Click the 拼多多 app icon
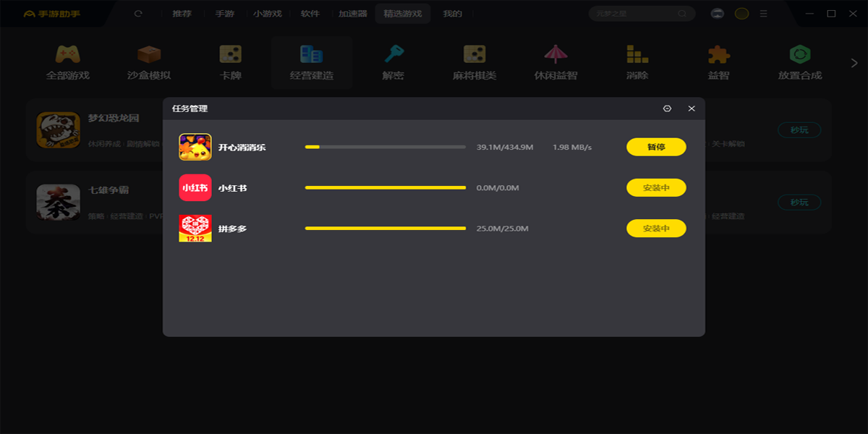 pyautogui.click(x=195, y=229)
